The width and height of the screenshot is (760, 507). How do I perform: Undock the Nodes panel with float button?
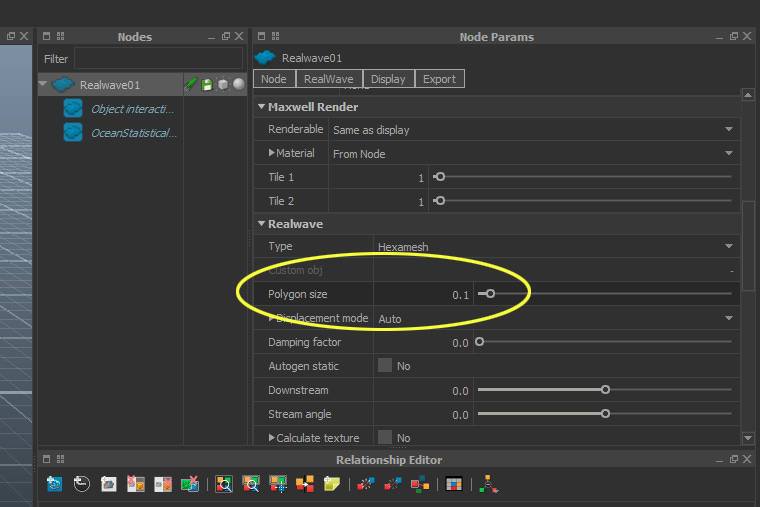pyautogui.click(x=226, y=36)
